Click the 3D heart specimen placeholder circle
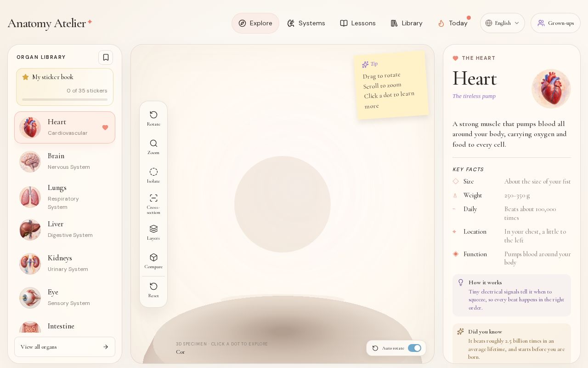588x368 pixels. pos(283,204)
